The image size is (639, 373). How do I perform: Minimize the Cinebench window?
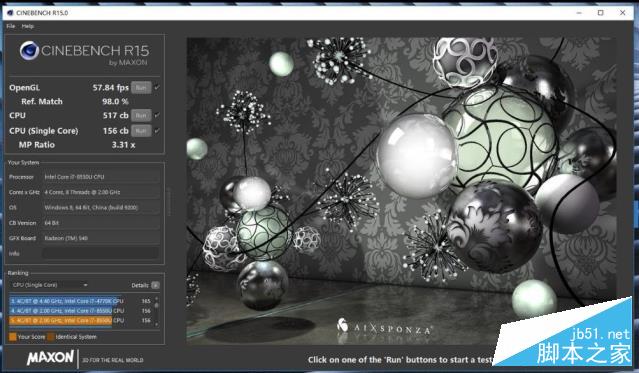click(579, 13)
